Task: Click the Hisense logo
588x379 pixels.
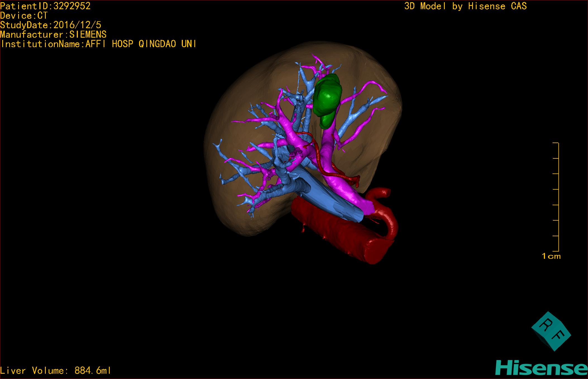Action: coord(541,368)
